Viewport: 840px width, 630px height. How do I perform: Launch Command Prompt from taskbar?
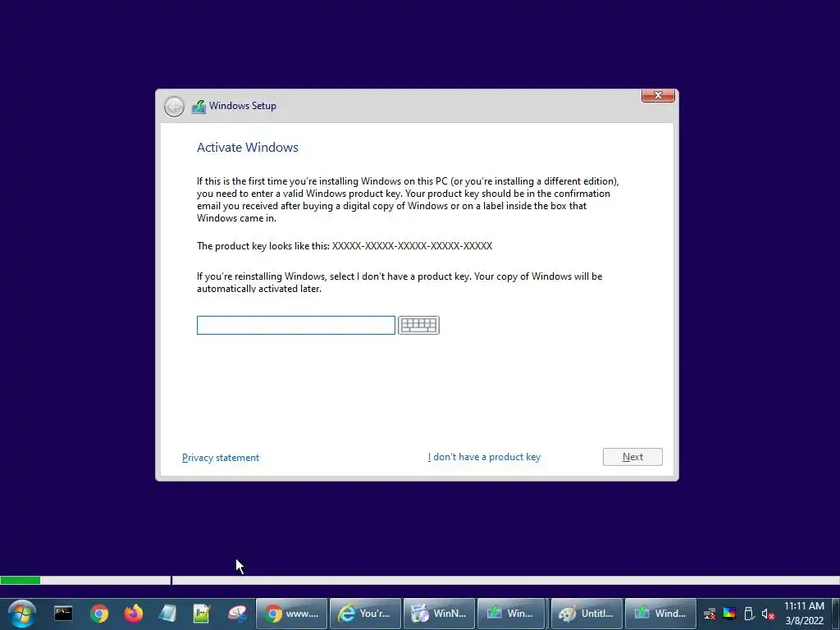click(63, 614)
